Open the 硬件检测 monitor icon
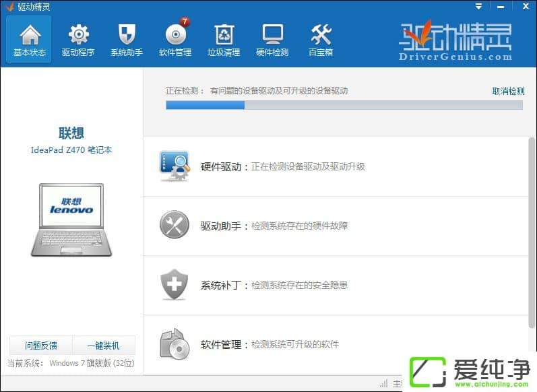 (x=272, y=40)
